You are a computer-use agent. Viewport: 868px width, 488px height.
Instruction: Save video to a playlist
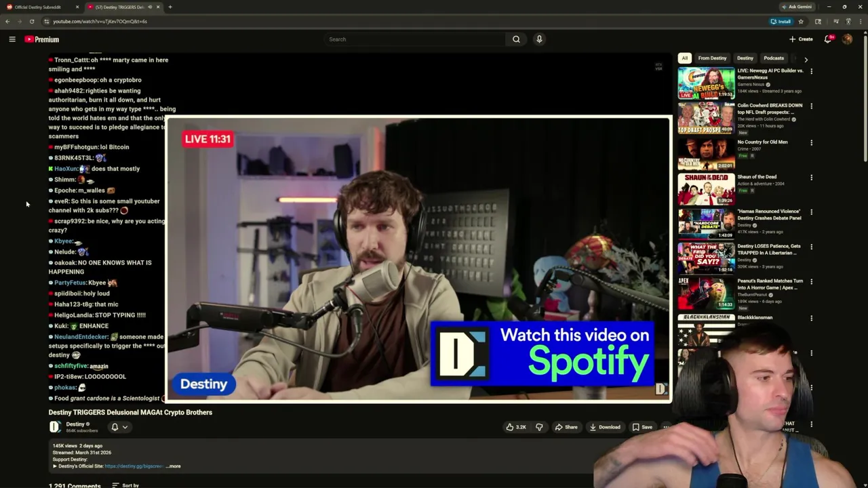click(642, 427)
